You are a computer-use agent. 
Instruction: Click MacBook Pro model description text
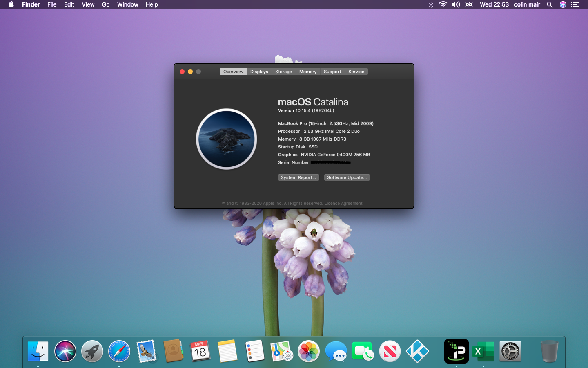326,123
